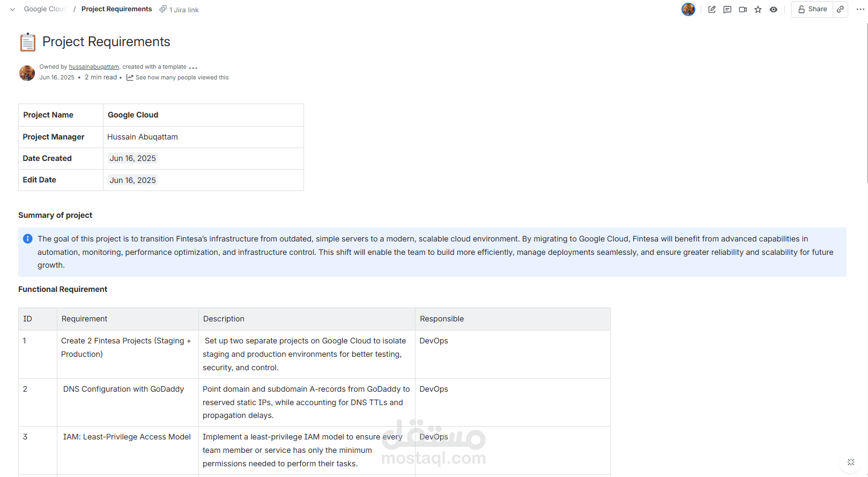Expand the byline ellipsis after "created with a template"

(x=193, y=68)
